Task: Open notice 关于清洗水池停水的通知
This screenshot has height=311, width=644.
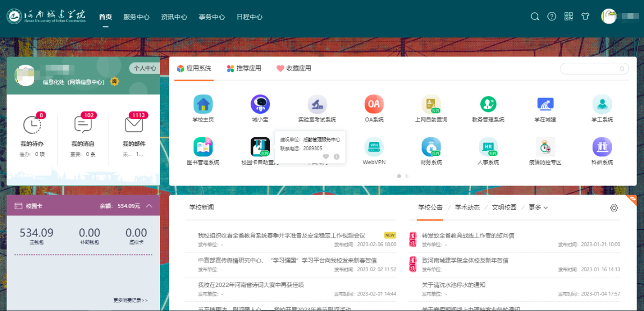Action: tap(453, 285)
